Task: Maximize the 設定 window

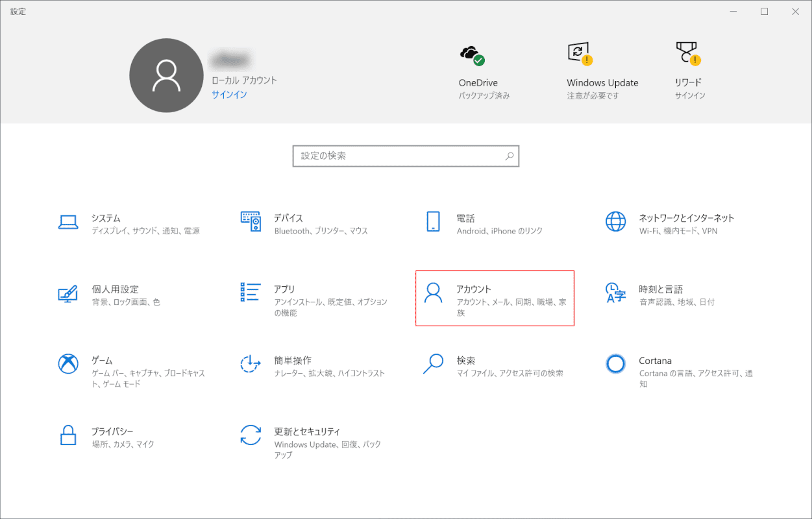Action: (765, 12)
